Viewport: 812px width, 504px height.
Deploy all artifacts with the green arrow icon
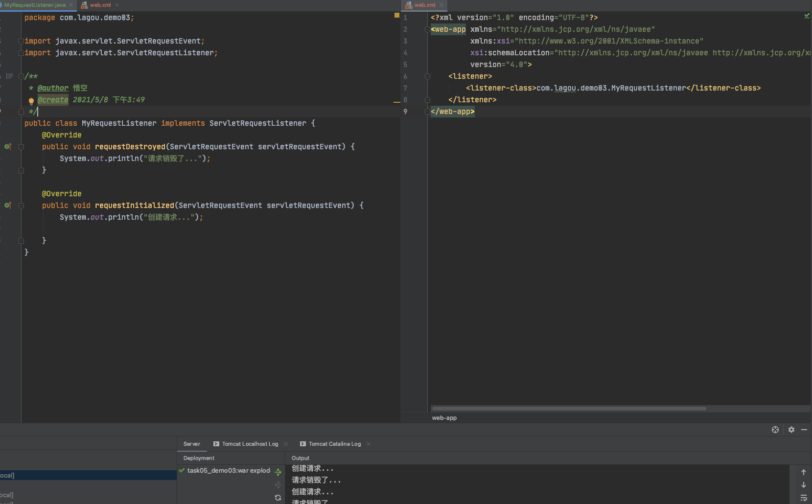tap(278, 472)
